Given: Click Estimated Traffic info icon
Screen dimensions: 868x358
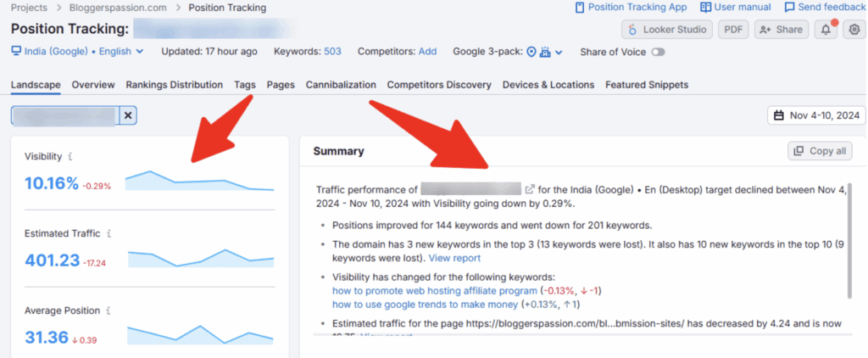Looking at the screenshot, I should point(108,234).
